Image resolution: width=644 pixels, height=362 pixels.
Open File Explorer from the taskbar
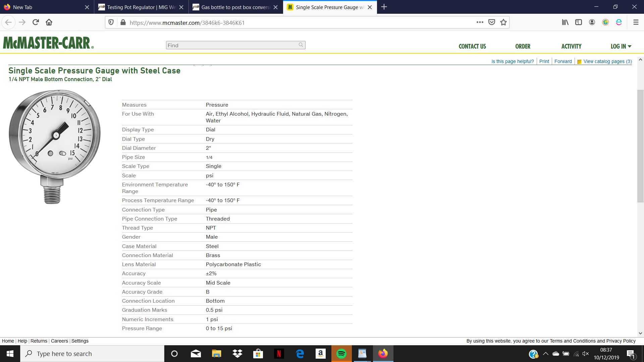(x=216, y=354)
